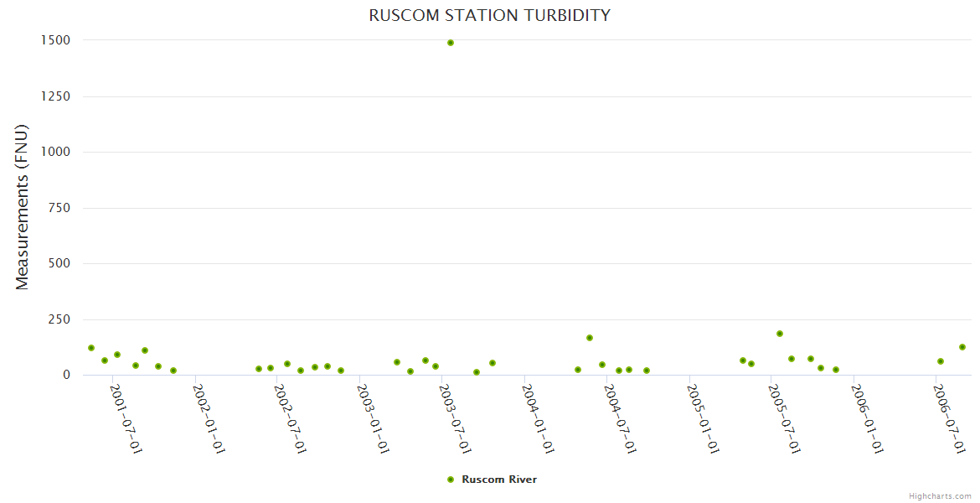The width and height of the screenshot is (980, 503).
Task: Click the Measurements (FNU) axis title
Action: coord(23,208)
